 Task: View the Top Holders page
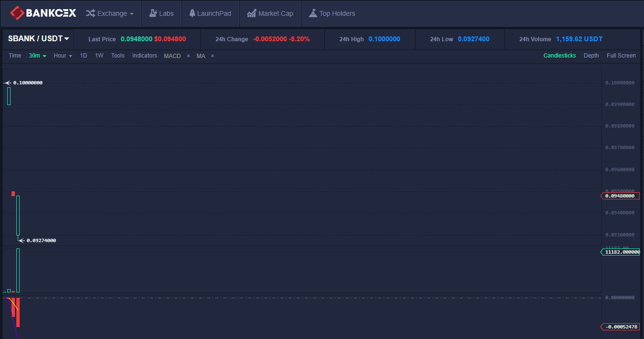pos(332,13)
